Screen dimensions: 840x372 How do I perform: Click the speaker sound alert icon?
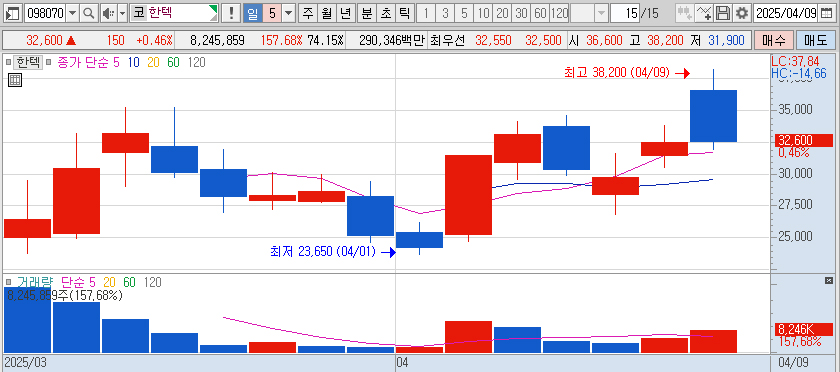pyautogui.click(x=108, y=13)
